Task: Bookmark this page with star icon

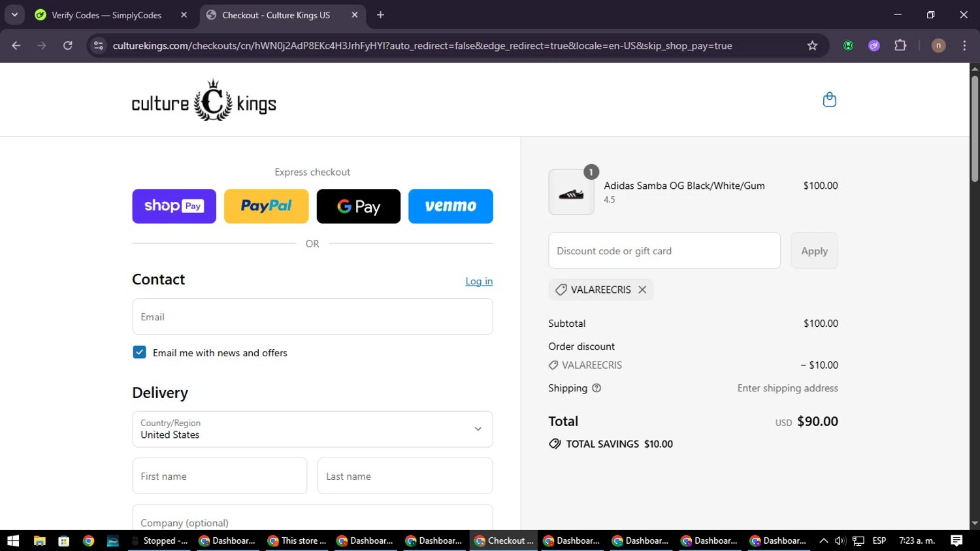Action: click(x=812, y=46)
